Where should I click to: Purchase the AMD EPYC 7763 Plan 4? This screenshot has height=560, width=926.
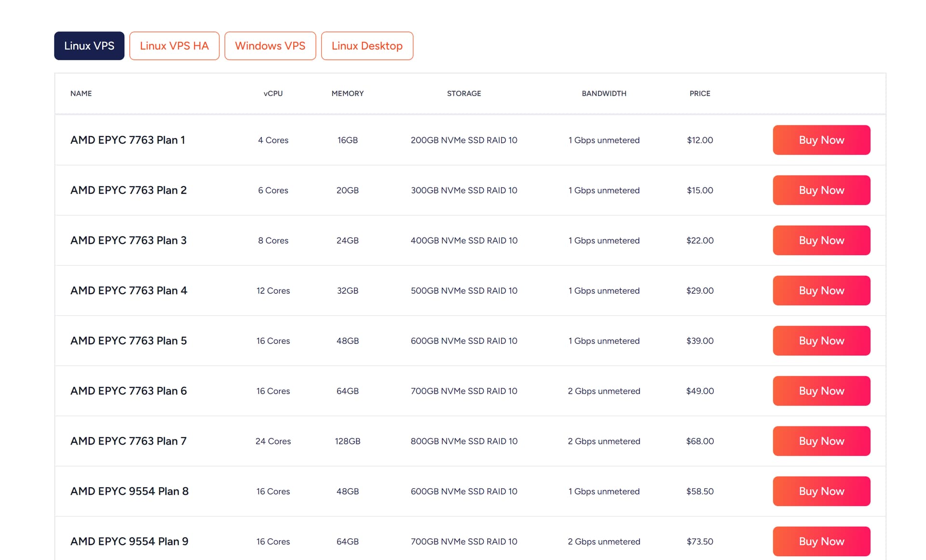821,290
